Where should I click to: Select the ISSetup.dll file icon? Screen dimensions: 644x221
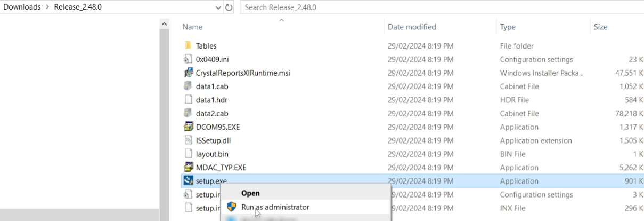187,140
